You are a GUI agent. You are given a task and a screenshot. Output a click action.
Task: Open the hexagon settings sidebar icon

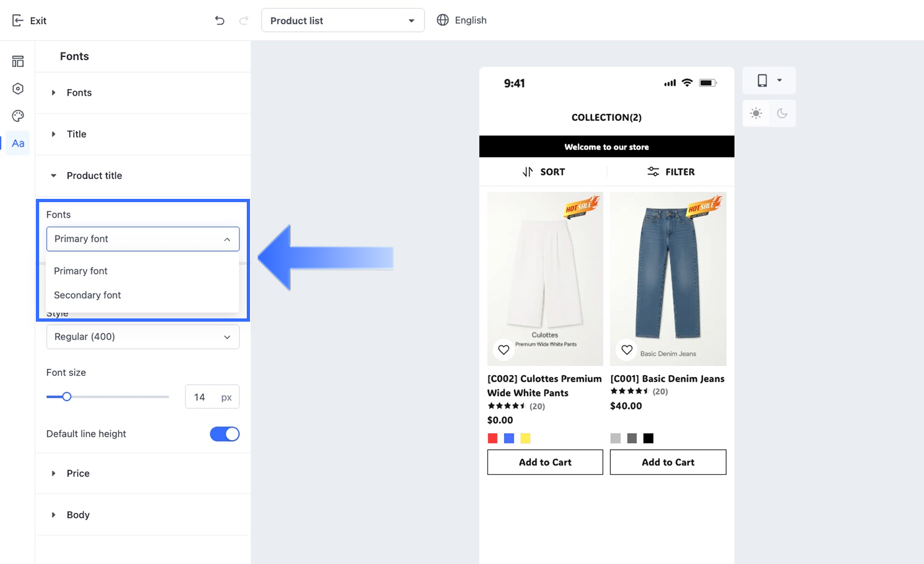coord(18,89)
